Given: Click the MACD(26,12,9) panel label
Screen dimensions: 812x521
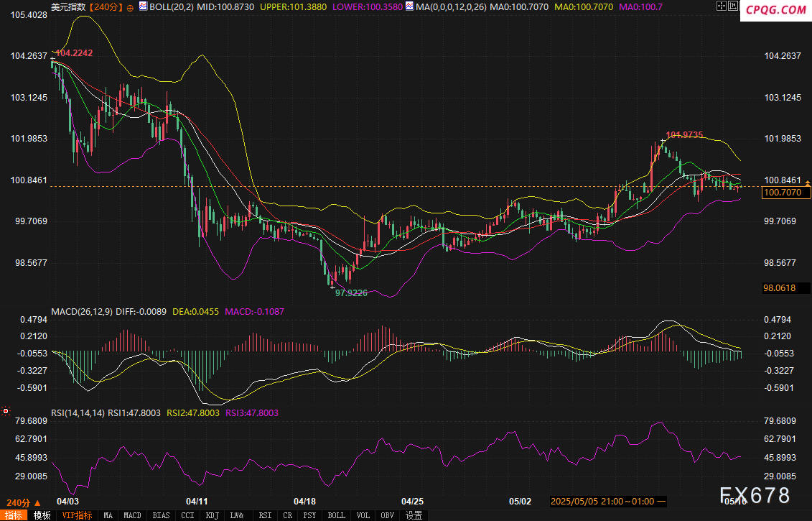Looking at the screenshot, I should [x=82, y=312].
